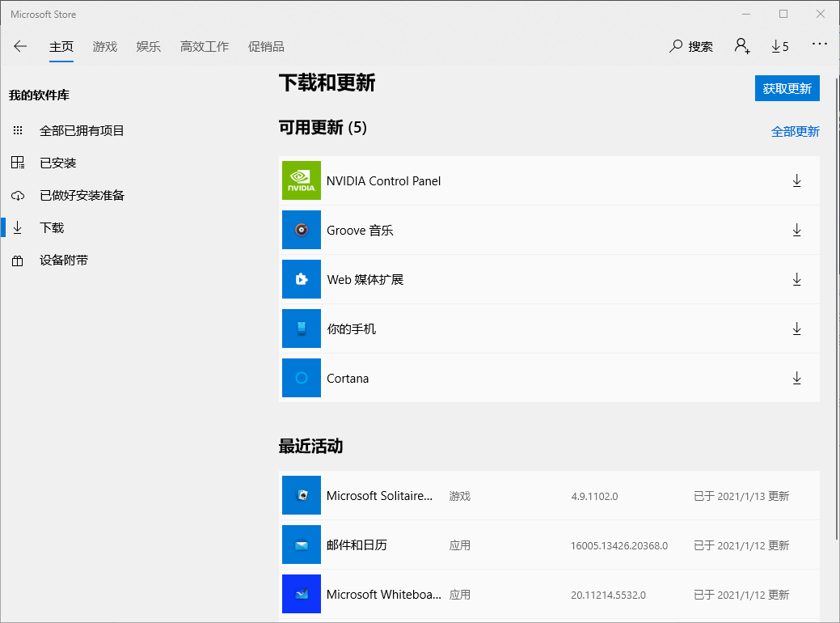Click 应用 label in Microsoft Whiteboard row

tap(460, 595)
